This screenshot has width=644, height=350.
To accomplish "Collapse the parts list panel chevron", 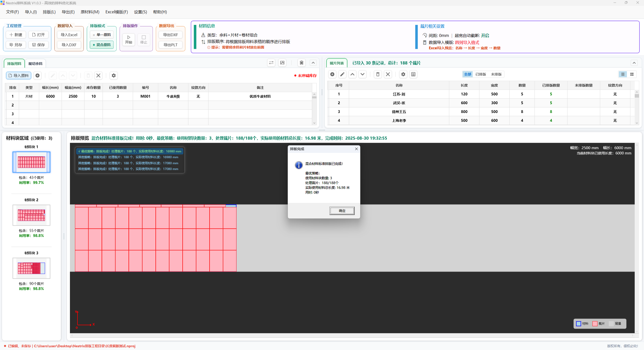I will pos(634,63).
